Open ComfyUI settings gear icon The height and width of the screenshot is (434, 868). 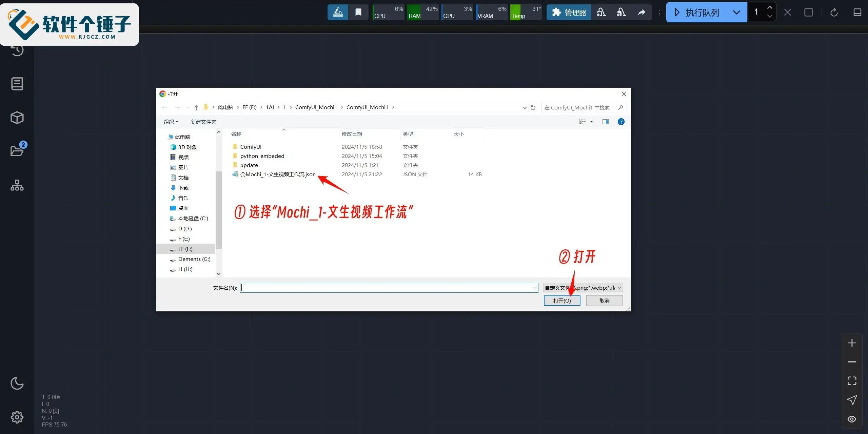tap(17, 417)
